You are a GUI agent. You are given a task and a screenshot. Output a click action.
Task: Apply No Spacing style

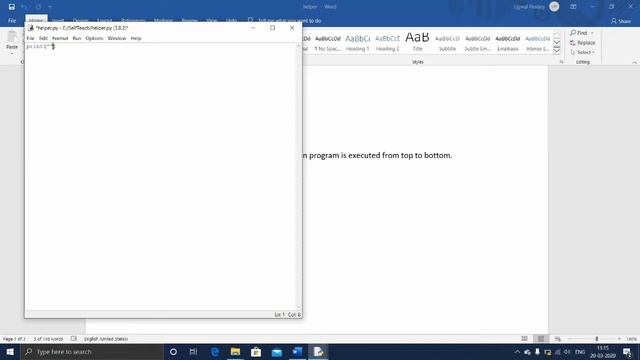pyautogui.click(x=328, y=42)
